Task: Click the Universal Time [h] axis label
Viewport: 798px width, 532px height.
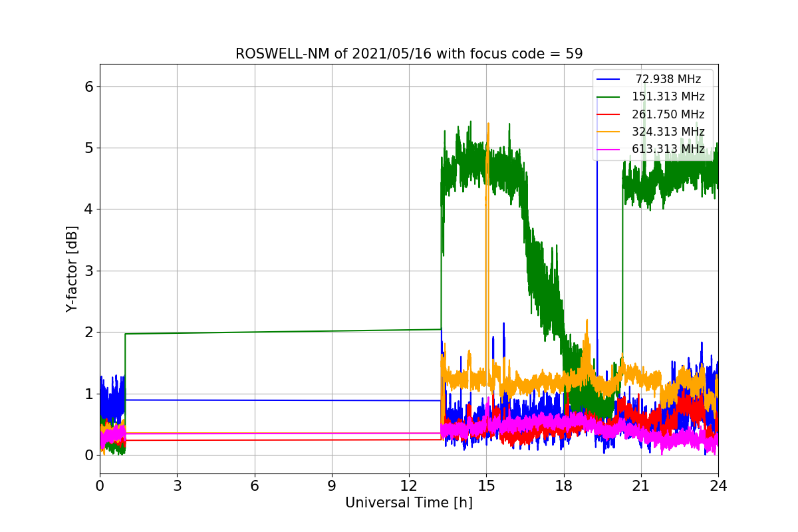Action: pyautogui.click(x=409, y=503)
